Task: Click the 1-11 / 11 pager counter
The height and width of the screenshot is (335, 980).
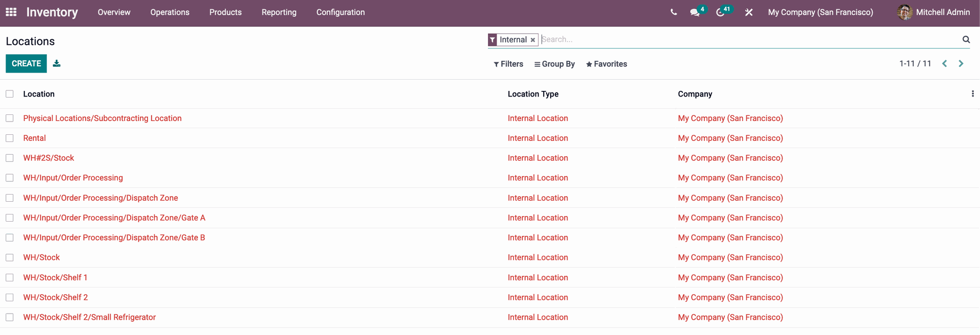Action: [915, 64]
